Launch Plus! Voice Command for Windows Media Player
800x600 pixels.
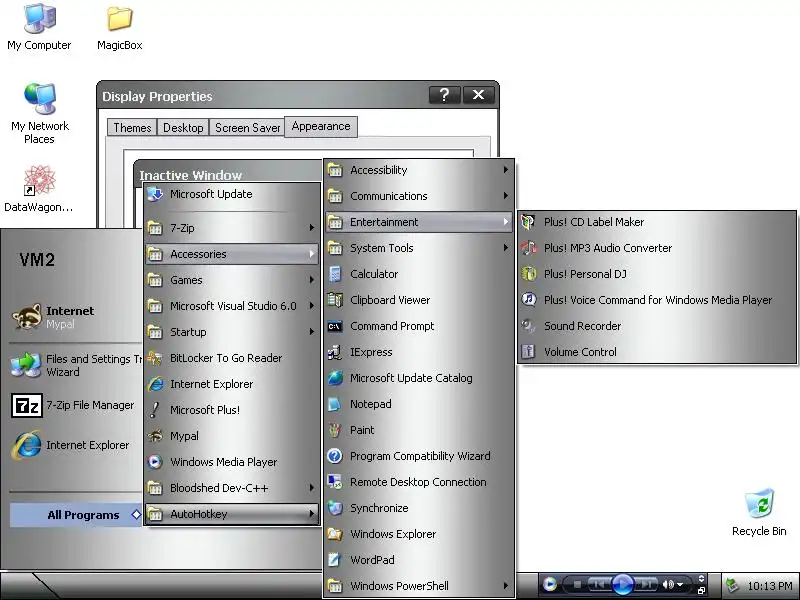657,300
